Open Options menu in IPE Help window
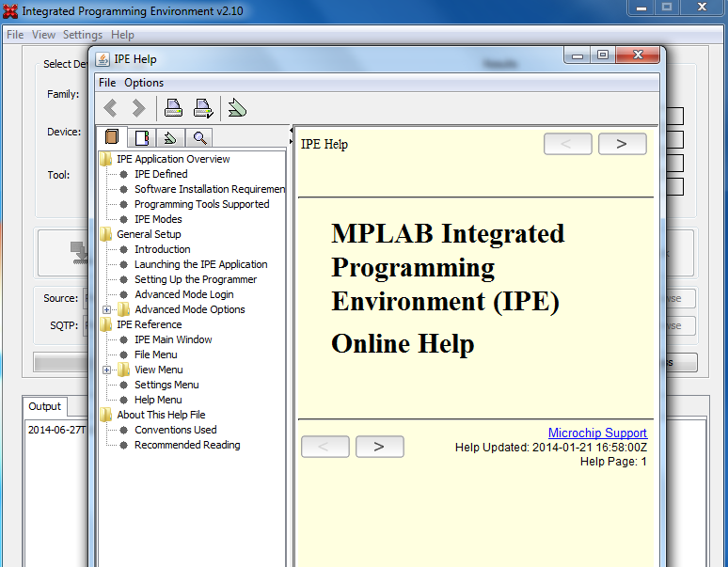Image resolution: width=728 pixels, height=567 pixels. tap(144, 83)
